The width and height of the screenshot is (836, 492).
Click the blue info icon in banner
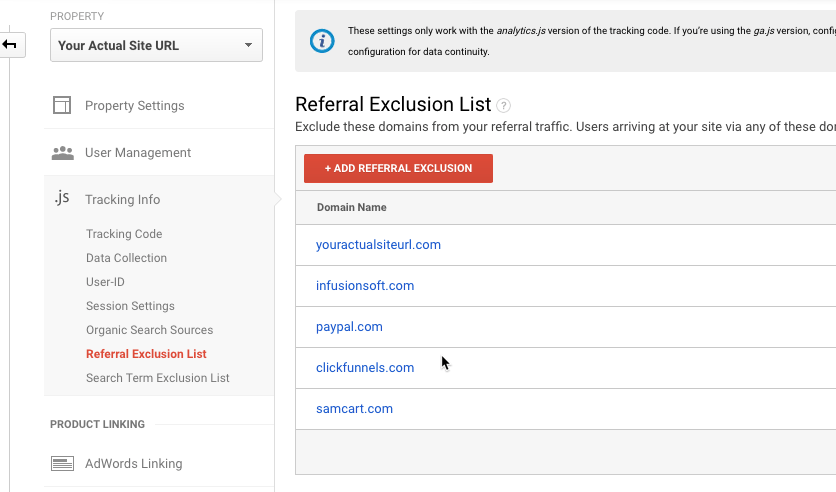point(322,41)
